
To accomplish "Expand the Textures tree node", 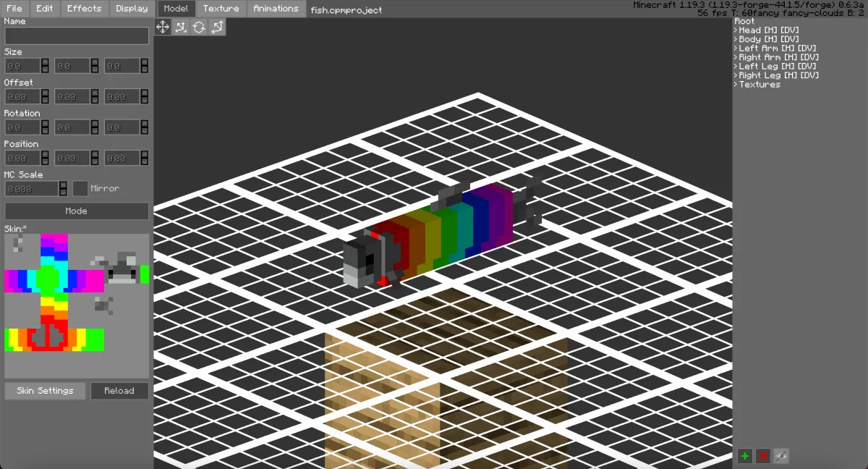I will pos(736,85).
